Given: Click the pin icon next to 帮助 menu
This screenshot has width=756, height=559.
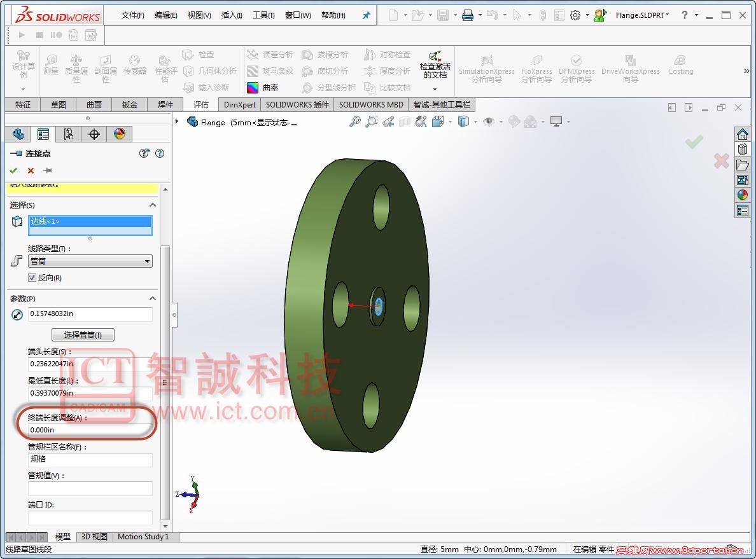Looking at the screenshot, I should (366, 15).
